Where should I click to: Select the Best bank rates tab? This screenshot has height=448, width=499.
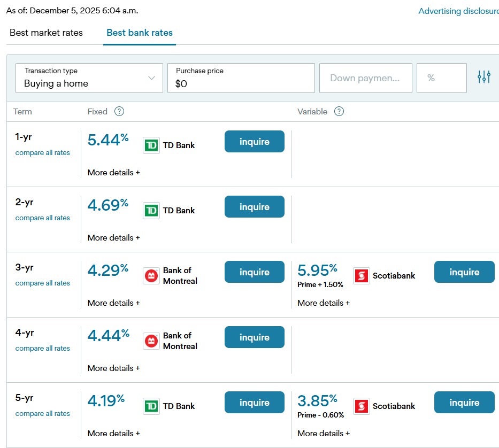coord(140,33)
